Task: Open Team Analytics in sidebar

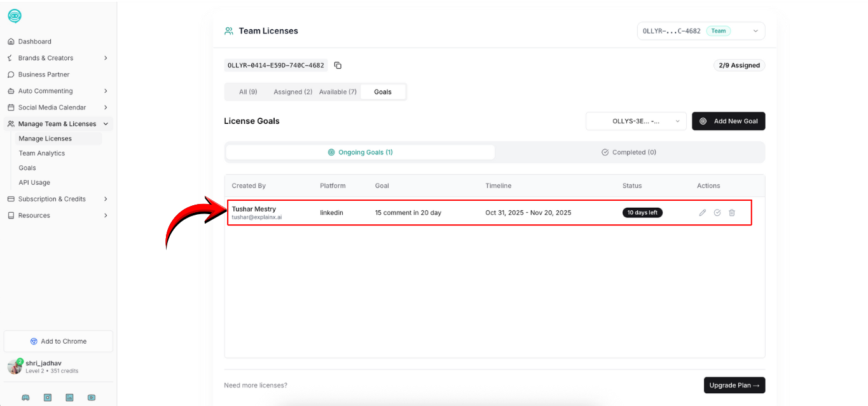Action: (x=42, y=153)
